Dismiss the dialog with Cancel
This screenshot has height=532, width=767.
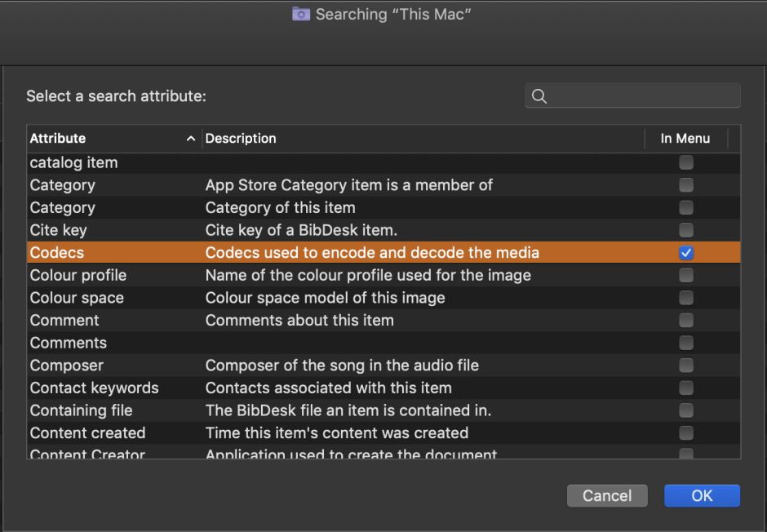coord(607,495)
